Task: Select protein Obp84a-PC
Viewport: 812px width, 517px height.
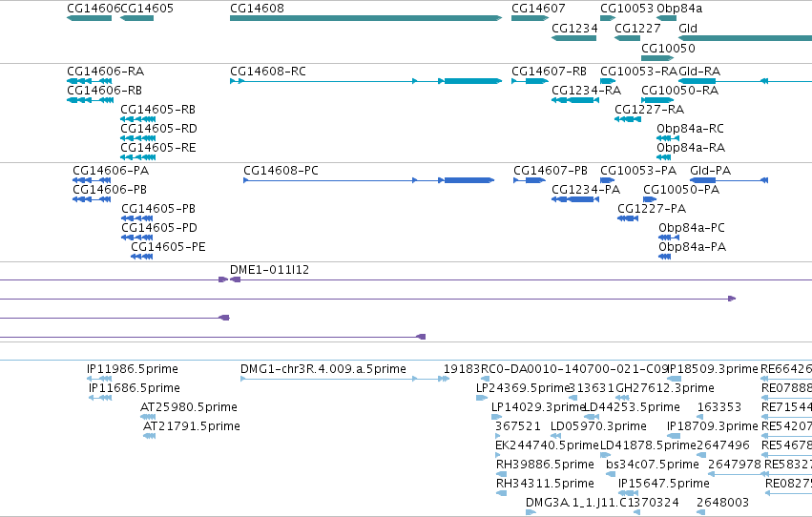Action: (669, 238)
